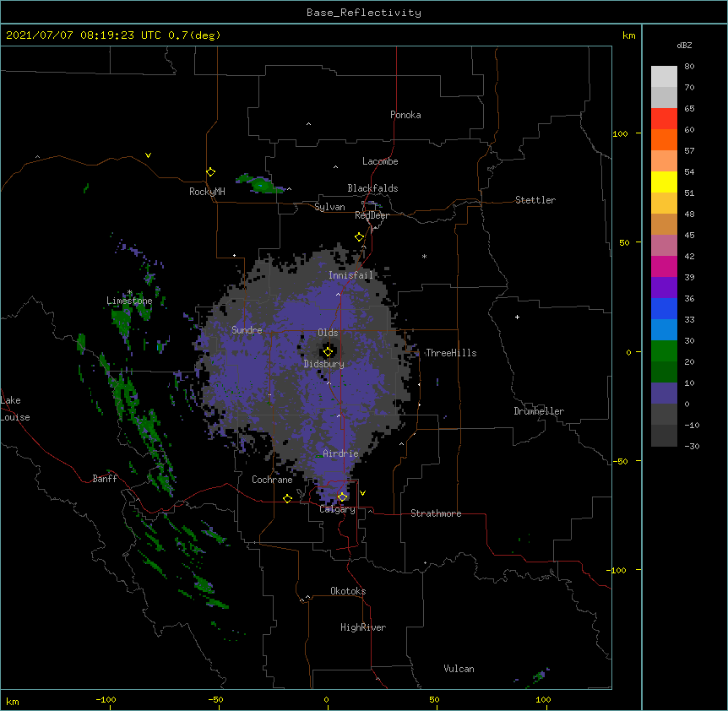Click the RockyMH label
This screenshot has height=711, width=728.
point(207,192)
